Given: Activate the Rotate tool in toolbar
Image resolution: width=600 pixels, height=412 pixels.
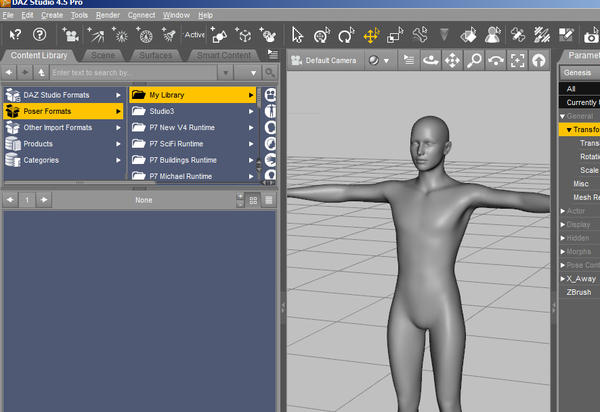Looking at the screenshot, I should 346,35.
